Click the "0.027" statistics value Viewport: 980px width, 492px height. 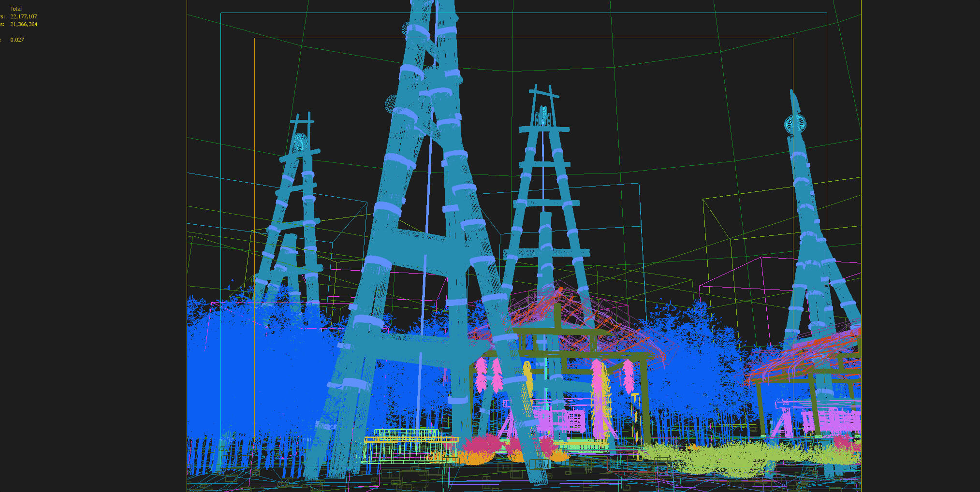click(17, 40)
